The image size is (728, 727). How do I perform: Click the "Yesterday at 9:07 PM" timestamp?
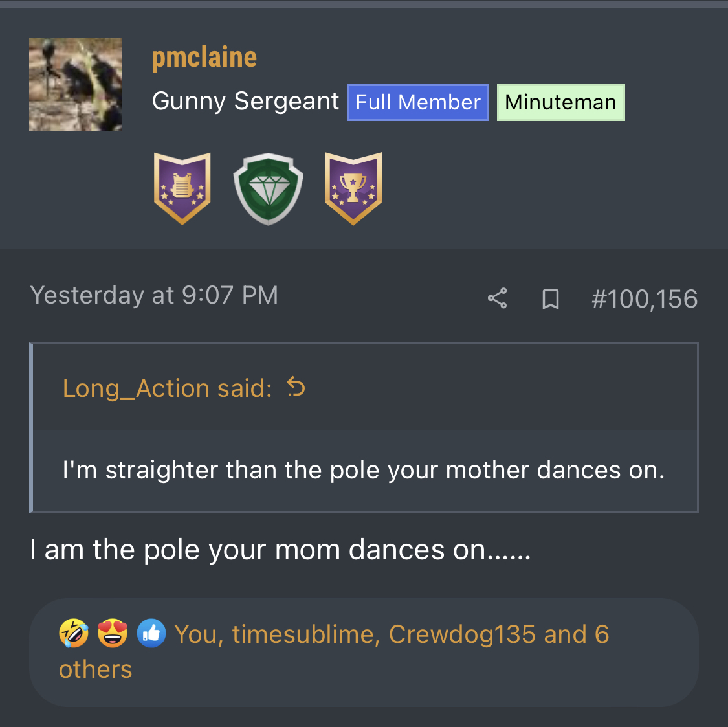[x=154, y=295]
